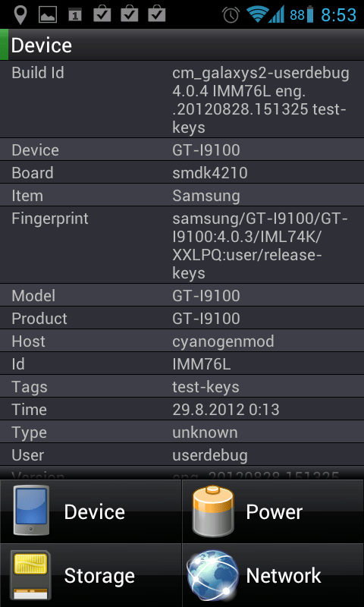Image resolution: width=364 pixels, height=607 pixels.
Task: Open the Power battery icon
Action: [213, 510]
